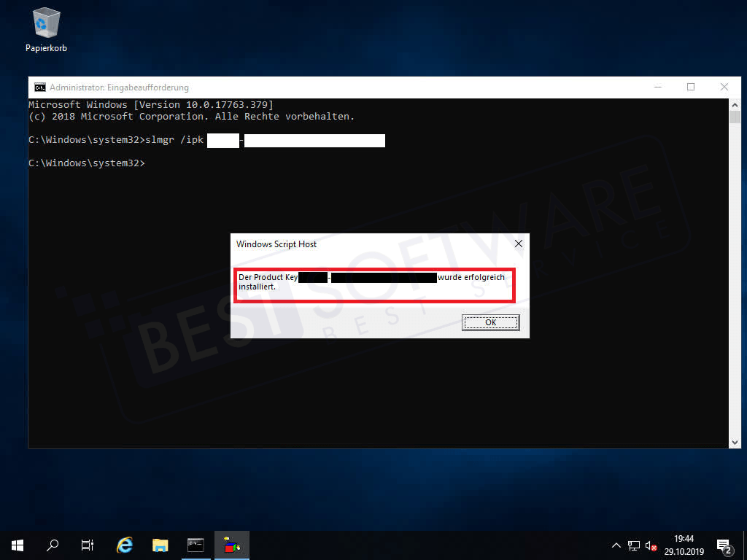This screenshot has width=747, height=560.
Task: Click the scrollbar down arrow
Action: click(x=735, y=440)
